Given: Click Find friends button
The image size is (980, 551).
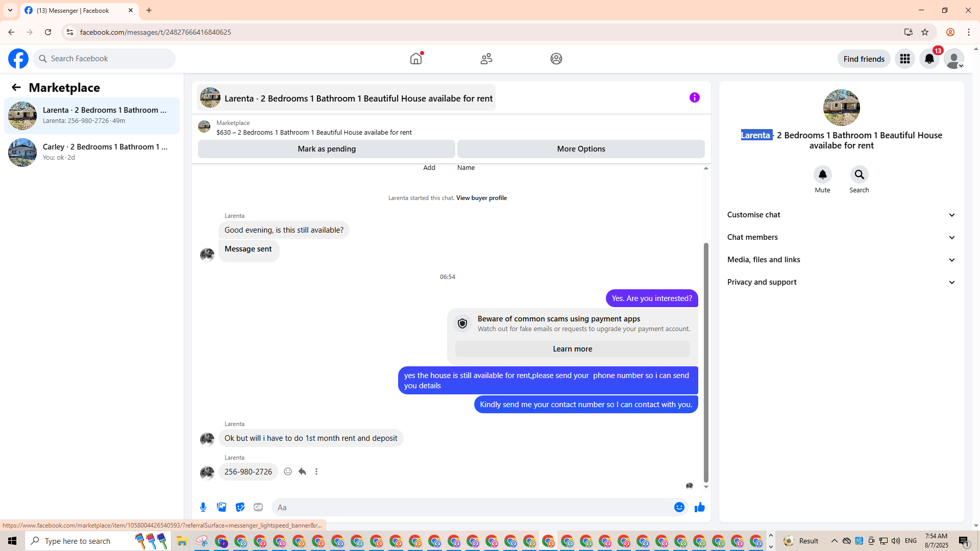Looking at the screenshot, I should tap(864, 59).
